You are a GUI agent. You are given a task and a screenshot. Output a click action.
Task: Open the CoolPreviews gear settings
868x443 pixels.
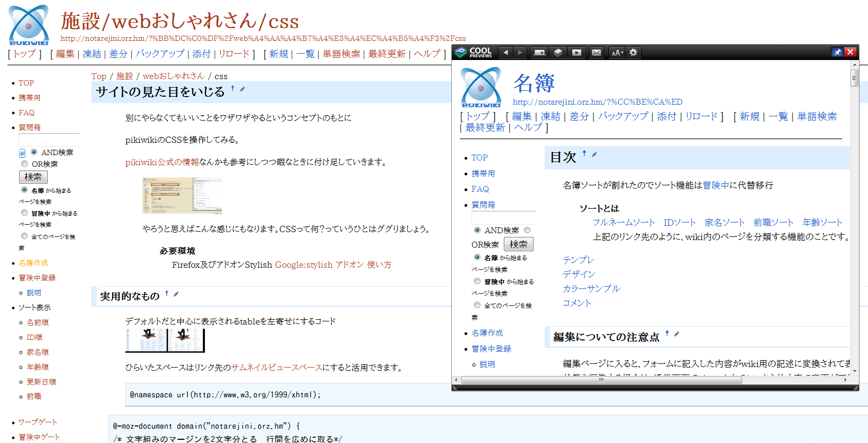click(x=633, y=53)
